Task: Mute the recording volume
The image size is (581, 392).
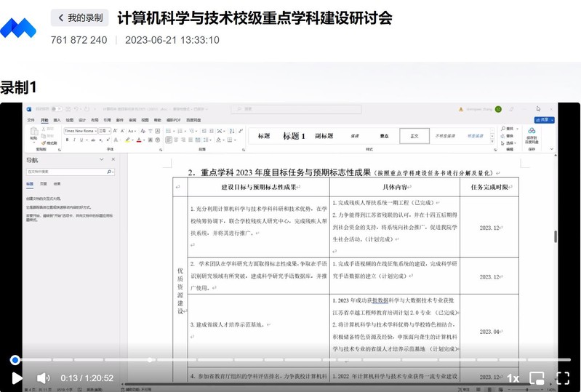Action: (x=43, y=377)
